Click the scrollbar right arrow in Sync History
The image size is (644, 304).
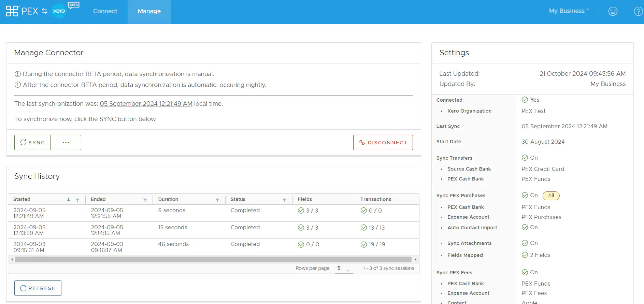(415, 259)
